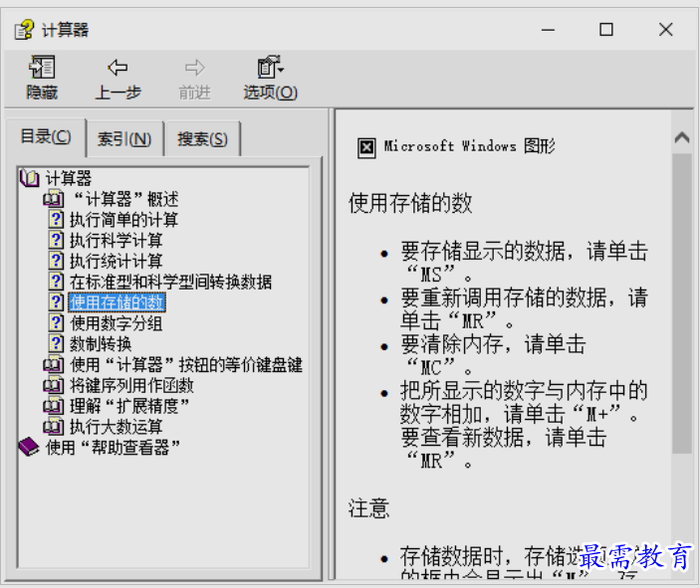This screenshot has height=588, width=700.
Task: Switch to the 目录(C) tab
Action: pos(46,137)
